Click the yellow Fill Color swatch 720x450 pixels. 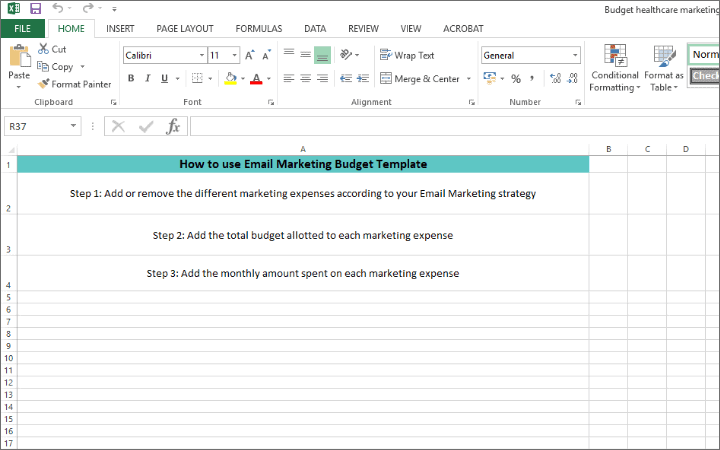230,78
